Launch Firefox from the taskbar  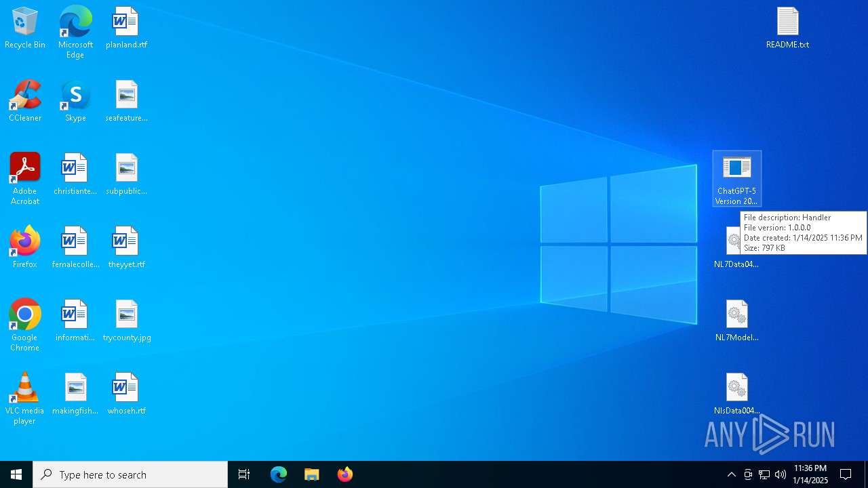tap(344, 474)
